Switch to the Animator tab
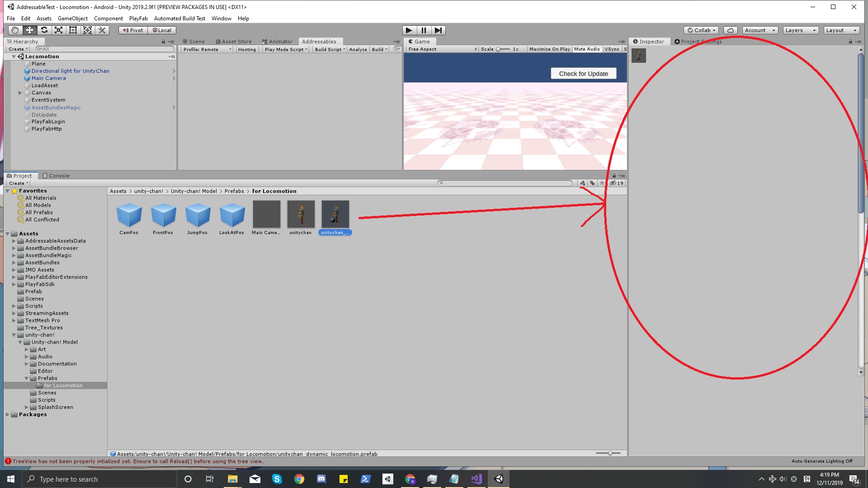The image size is (868, 488). pyautogui.click(x=277, y=42)
